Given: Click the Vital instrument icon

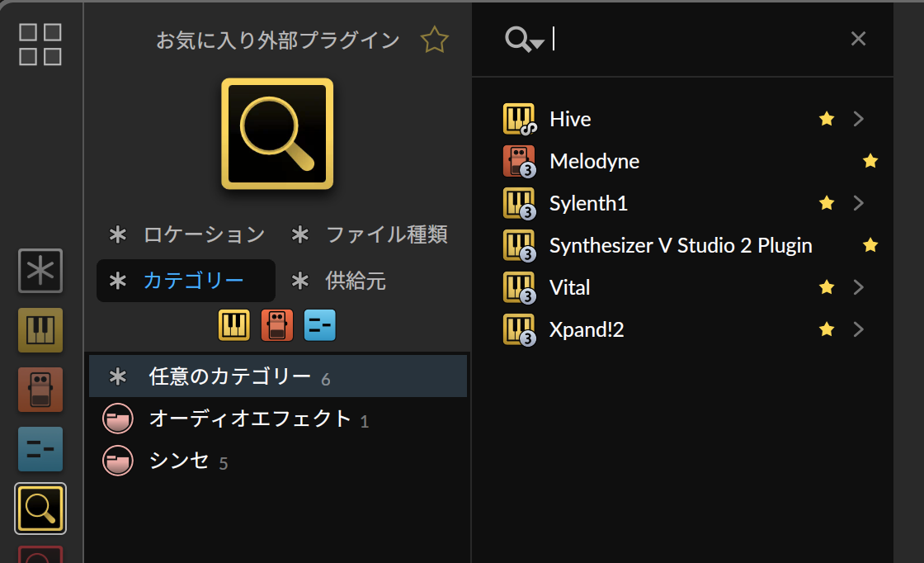Looking at the screenshot, I should coord(519,287).
